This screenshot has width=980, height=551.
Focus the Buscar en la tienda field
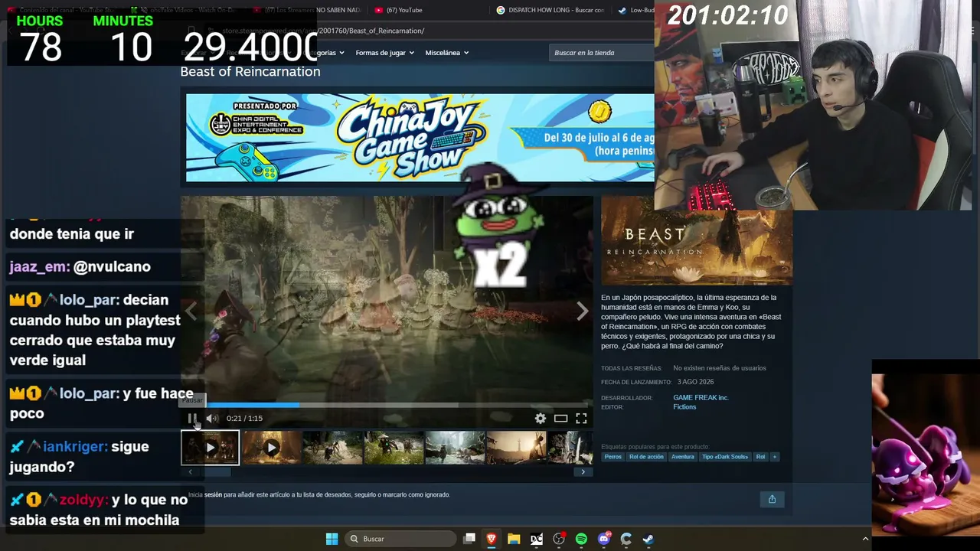tap(602, 53)
